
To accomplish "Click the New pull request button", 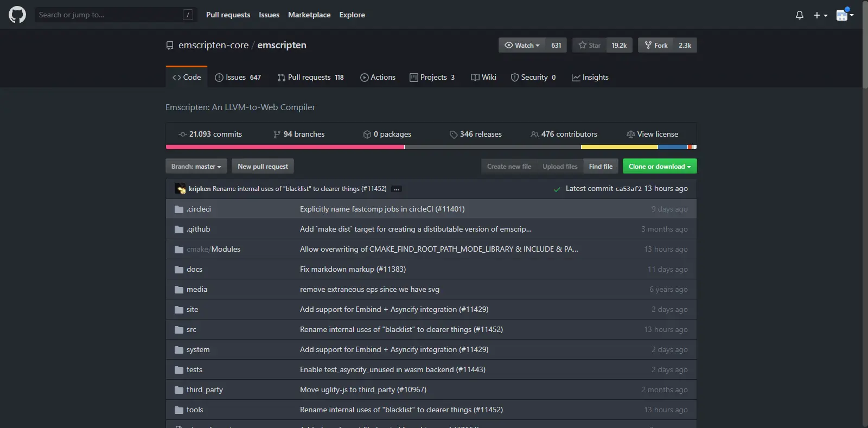I will point(263,167).
